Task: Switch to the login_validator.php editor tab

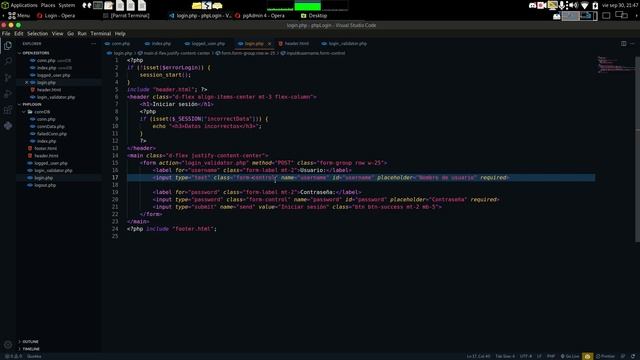Action: pyautogui.click(x=344, y=44)
